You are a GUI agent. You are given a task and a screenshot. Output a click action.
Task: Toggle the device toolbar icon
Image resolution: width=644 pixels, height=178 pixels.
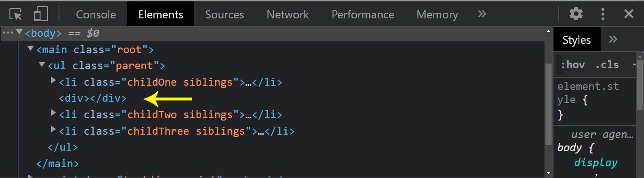point(41,14)
